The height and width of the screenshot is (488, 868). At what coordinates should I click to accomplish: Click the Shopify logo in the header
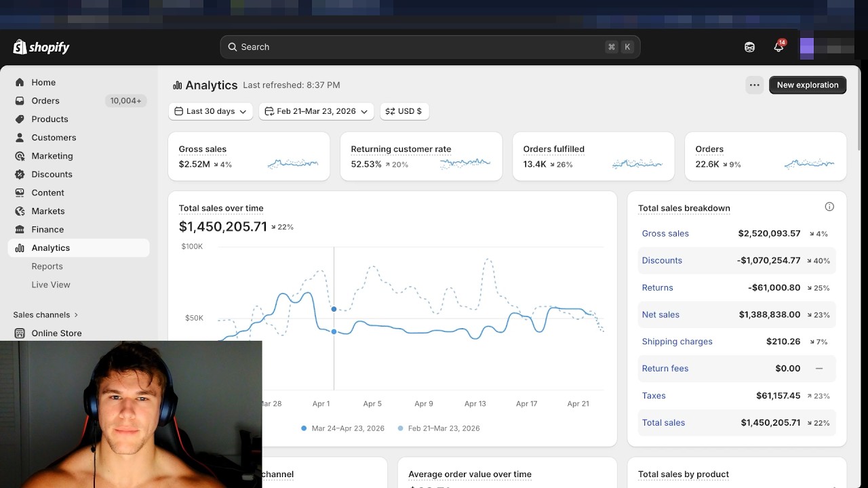[41, 47]
